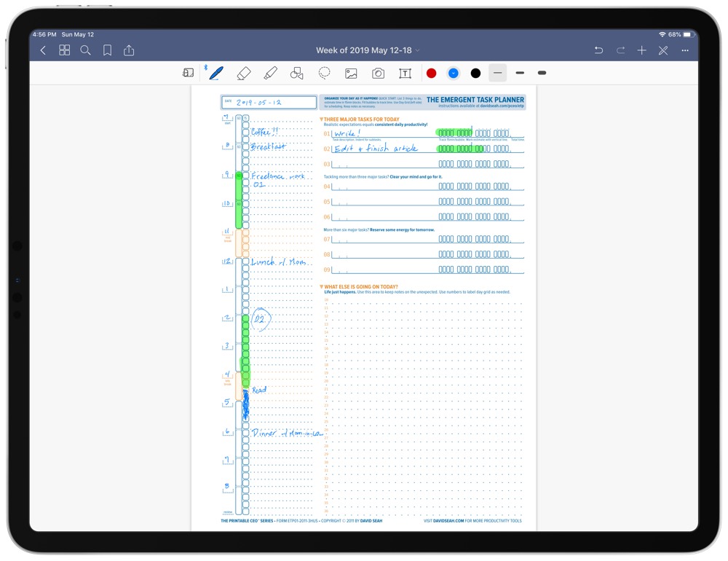The width and height of the screenshot is (728, 561).
Task: Select the Shapes tool
Action: click(297, 73)
